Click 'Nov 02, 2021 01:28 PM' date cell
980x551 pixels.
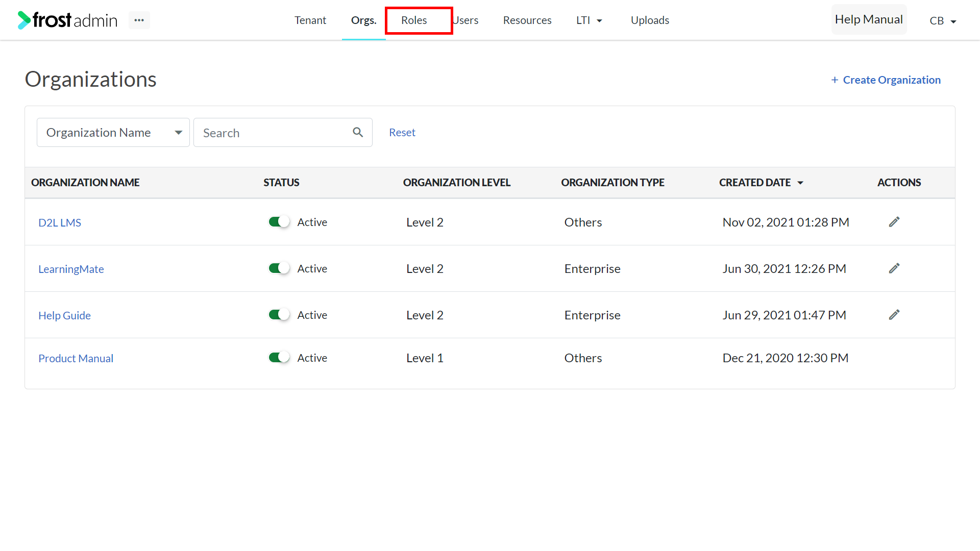pyautogui.click(x=786, y=222)
